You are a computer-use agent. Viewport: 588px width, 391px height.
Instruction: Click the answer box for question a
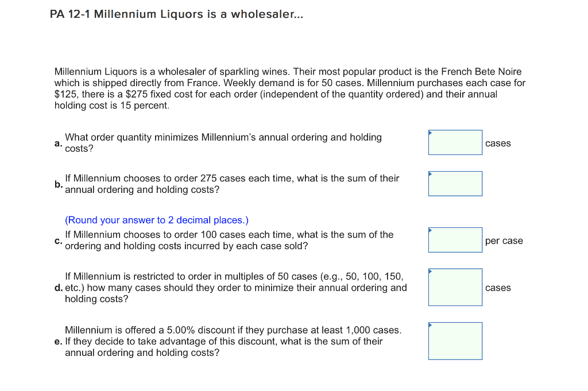tap(455, 142)
